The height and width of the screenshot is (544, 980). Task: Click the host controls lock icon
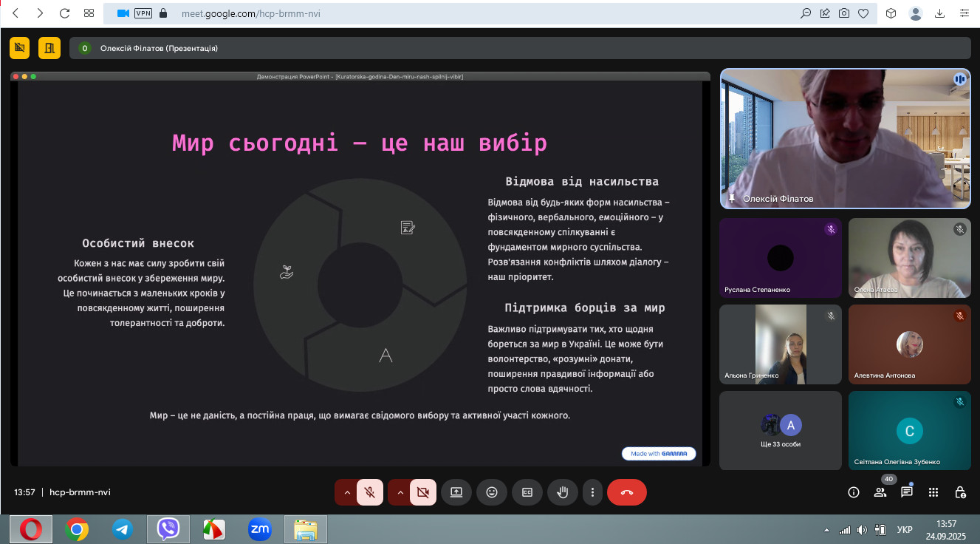coord(960,492)
